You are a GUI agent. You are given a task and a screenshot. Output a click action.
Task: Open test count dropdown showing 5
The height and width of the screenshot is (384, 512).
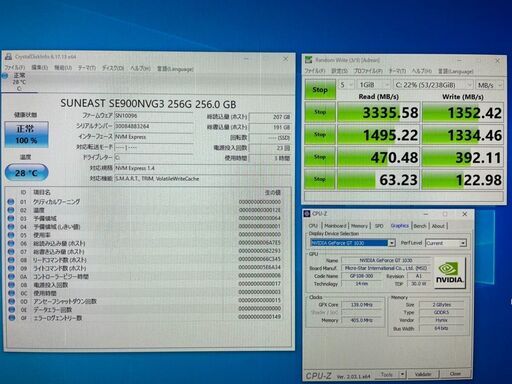coord(346,85)
